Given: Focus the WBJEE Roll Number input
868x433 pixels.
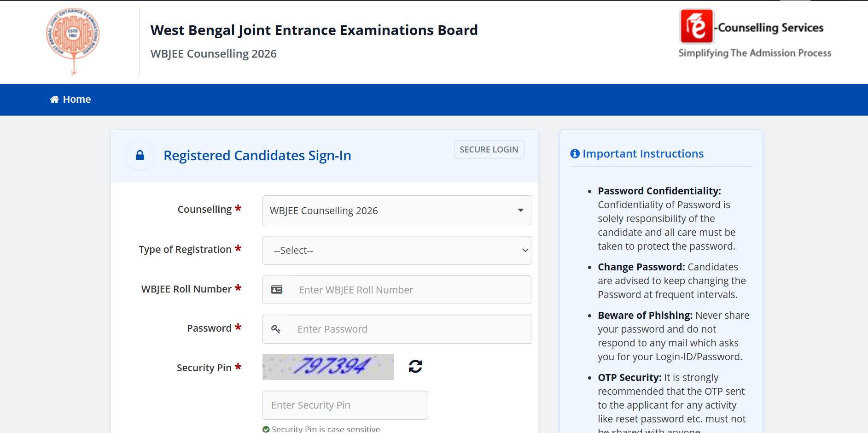Looking at the screenshot, I should click(x=410, y=290).
